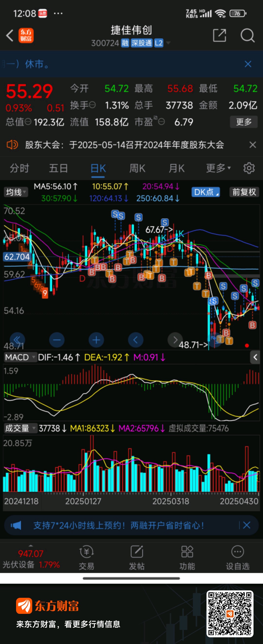Open 光伏设备 sector index 947.07

(31, 559)
